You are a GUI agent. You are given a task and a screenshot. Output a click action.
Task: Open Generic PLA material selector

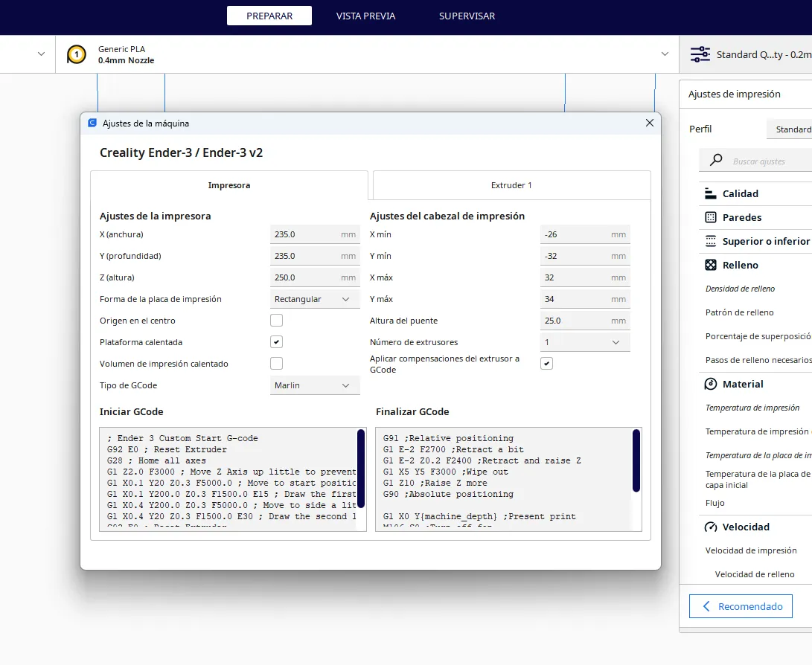[x=367, y=54]
